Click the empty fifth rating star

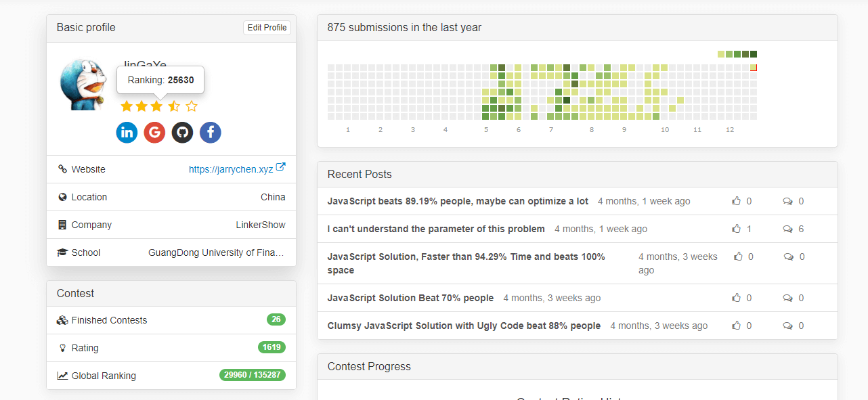tap(192, 106)
